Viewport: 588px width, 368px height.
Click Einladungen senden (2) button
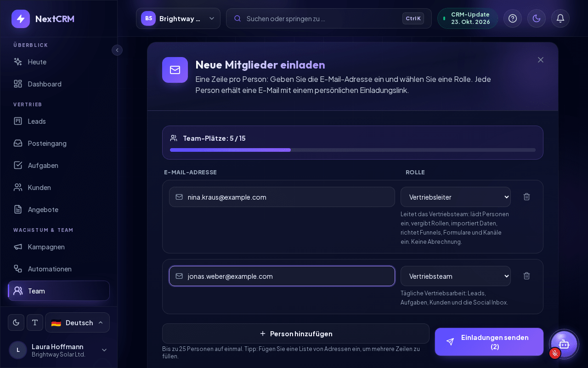click(x=489, y=342)
